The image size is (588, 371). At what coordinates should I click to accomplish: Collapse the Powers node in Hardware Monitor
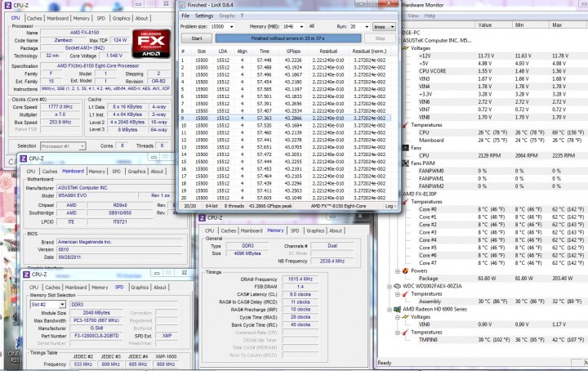click(398, 270)
